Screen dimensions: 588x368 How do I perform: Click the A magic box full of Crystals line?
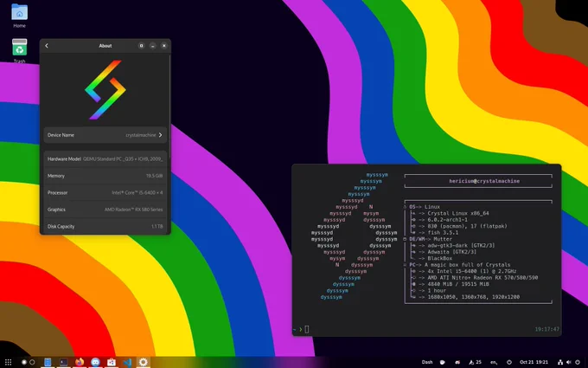pos(467,265)
